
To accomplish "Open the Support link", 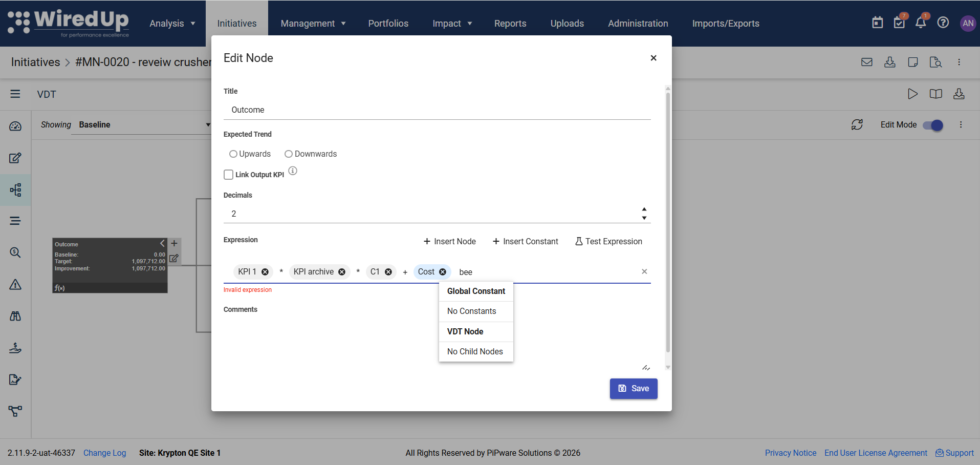I will click(955, 453).
